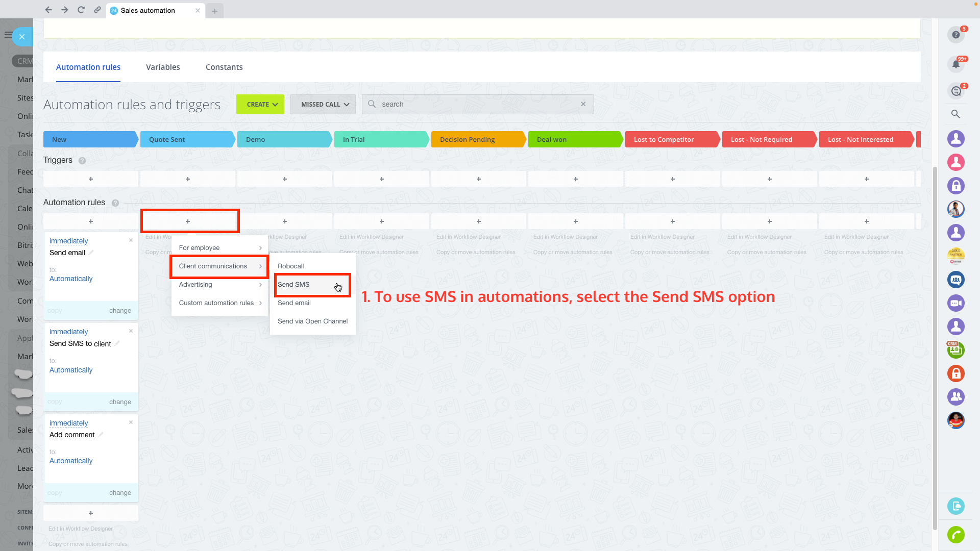Image resolution: width=980 pixels, height=551 pixels.
Task: Click the green phone call button
Action: click(x=955, y=534)
